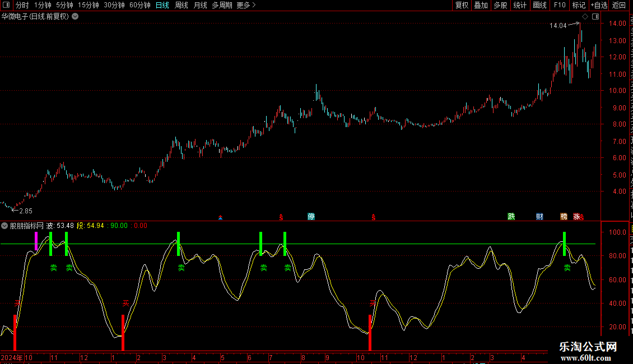Viewport: 633px width, 364px height.
Task: Click the first red 买 buy signal bar
Action: [15, 333]
